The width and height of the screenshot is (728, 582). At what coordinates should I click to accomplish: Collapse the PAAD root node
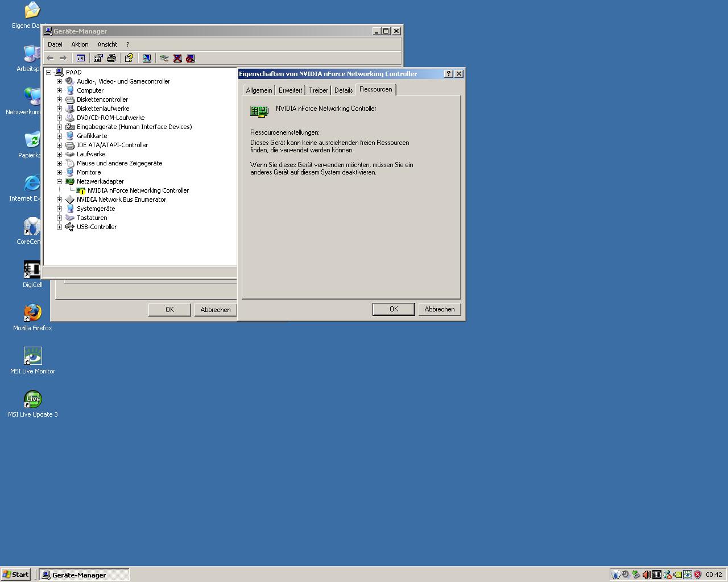[49, 72]
